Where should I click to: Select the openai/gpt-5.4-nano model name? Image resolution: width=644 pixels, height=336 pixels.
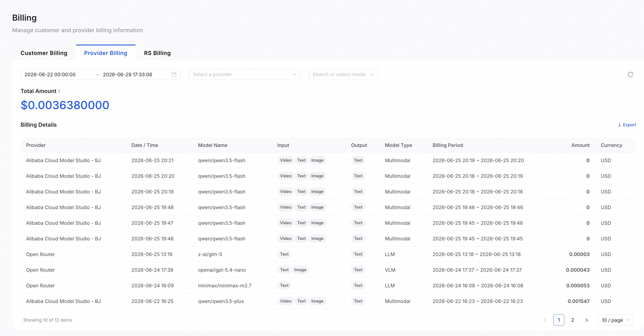tap(222, 270)
